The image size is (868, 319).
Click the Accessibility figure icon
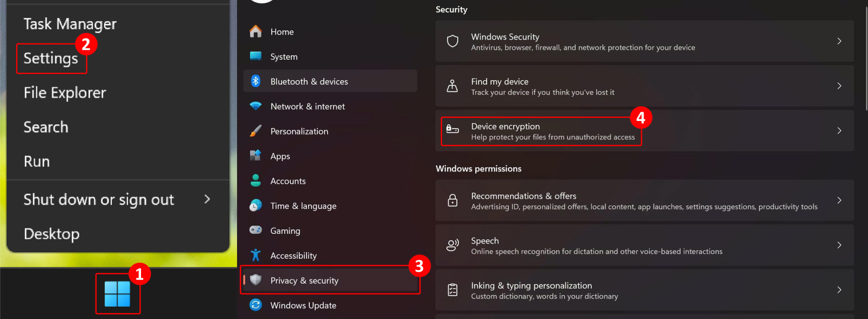[x=256, y=256]
